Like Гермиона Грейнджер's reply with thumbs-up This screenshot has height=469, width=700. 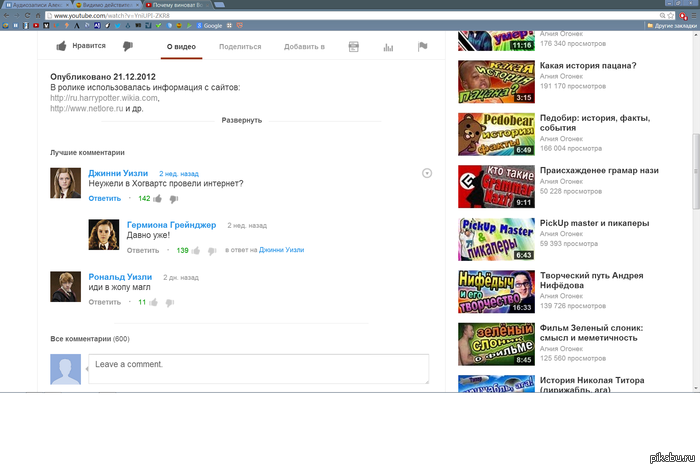tap(196, 251)
